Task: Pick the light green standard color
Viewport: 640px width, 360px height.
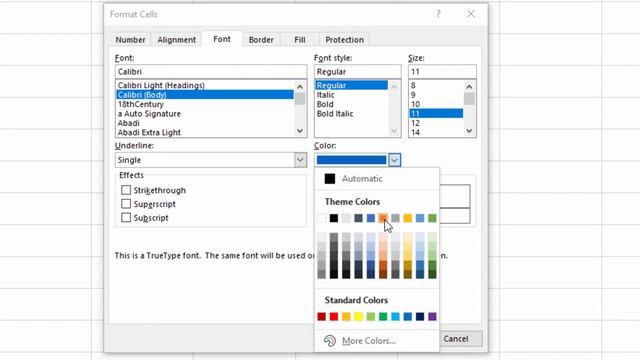Action: (371, 316)
